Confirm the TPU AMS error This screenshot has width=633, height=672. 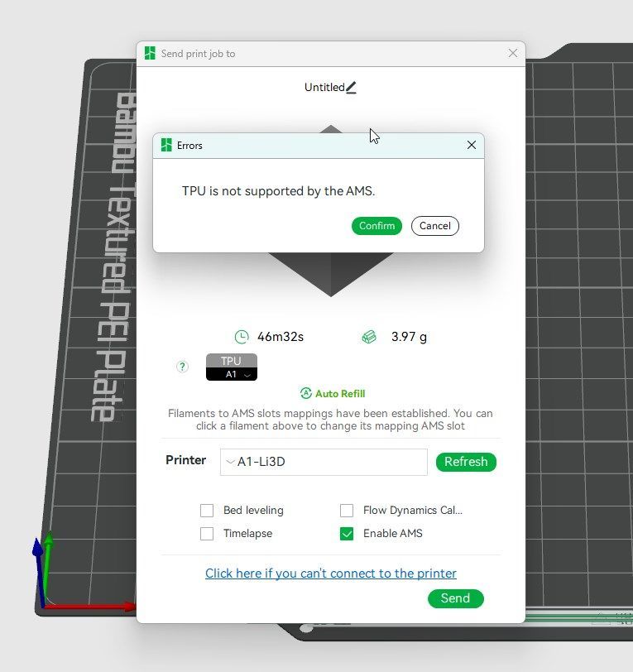tap(376, 226)
